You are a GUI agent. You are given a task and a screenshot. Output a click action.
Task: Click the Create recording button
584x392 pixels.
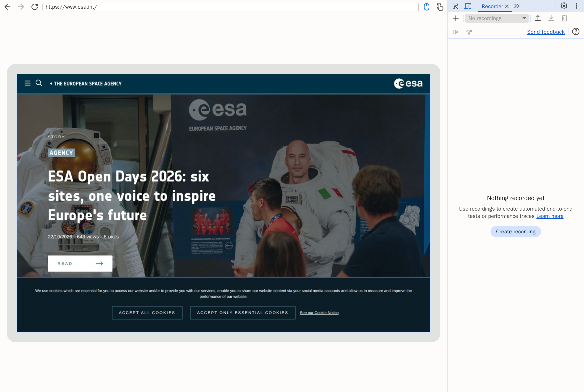515,232
